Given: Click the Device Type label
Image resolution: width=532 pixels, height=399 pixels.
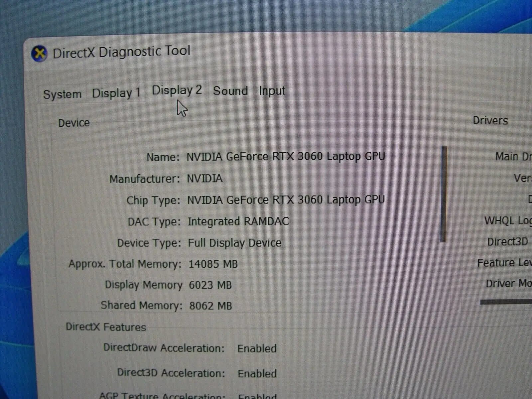Looking at the screenshot, I should pyautogui.click(x=149, y=243).
